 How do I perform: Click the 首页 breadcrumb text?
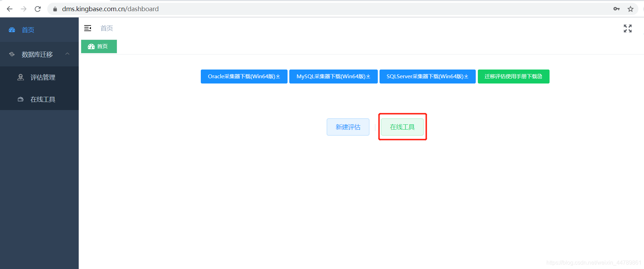107,28
